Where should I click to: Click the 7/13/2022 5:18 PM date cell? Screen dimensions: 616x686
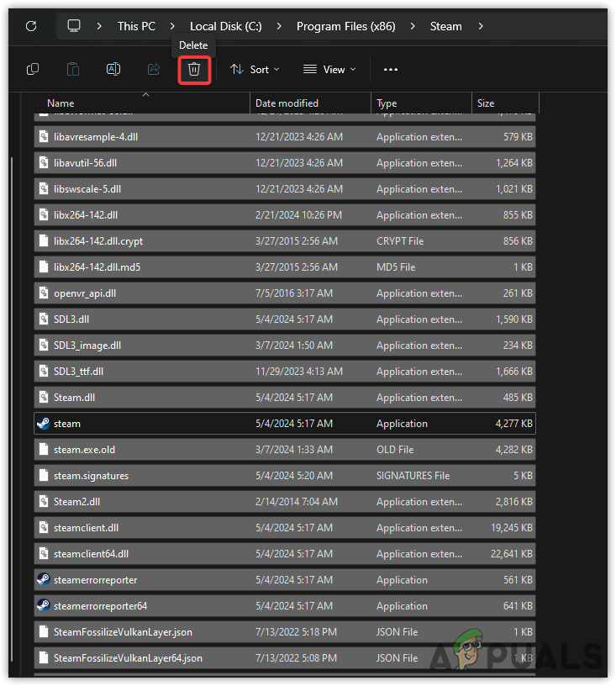296,632
